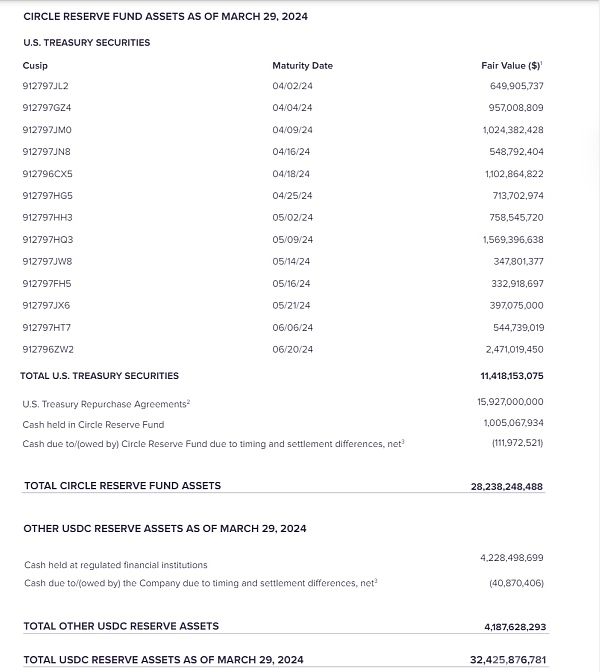This screenshot has width=600, height=672.
Task: Click Cash held at regulated financial institutions
Action: pyautogui.click(x=116, y=565)
